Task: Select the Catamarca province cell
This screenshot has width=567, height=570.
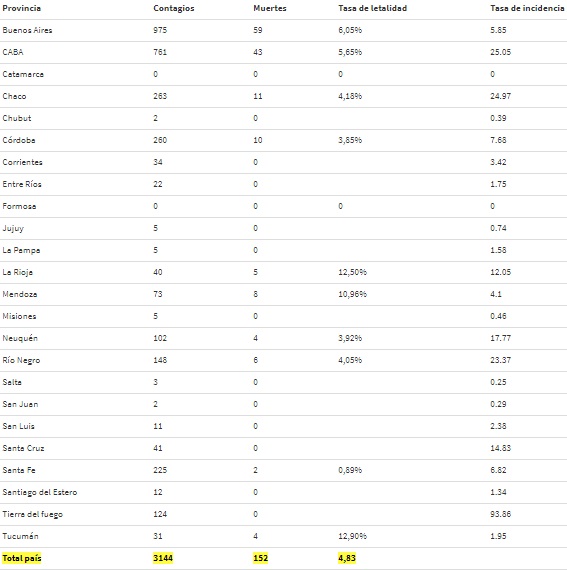Action: coord(23,74)
